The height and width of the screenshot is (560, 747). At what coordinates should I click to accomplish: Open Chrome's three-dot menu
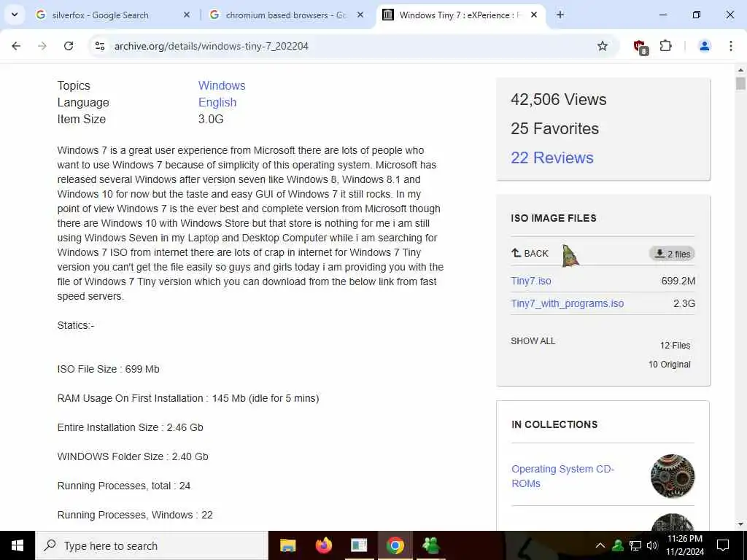coord(730,46)
